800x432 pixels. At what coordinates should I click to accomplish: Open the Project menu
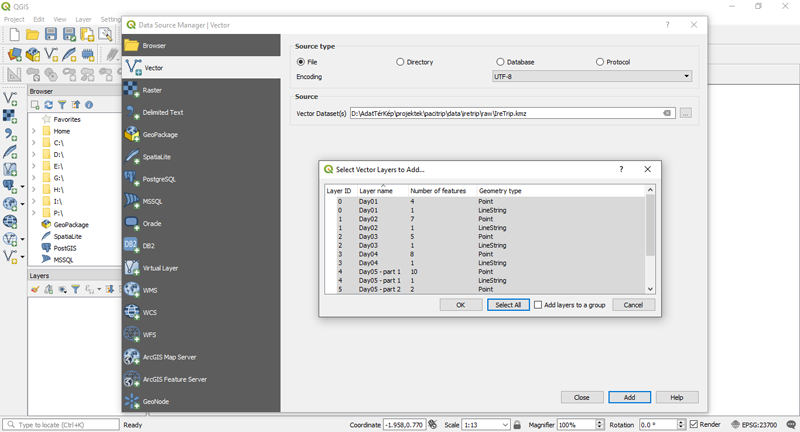pyautogui.click(x=14, y=19)
